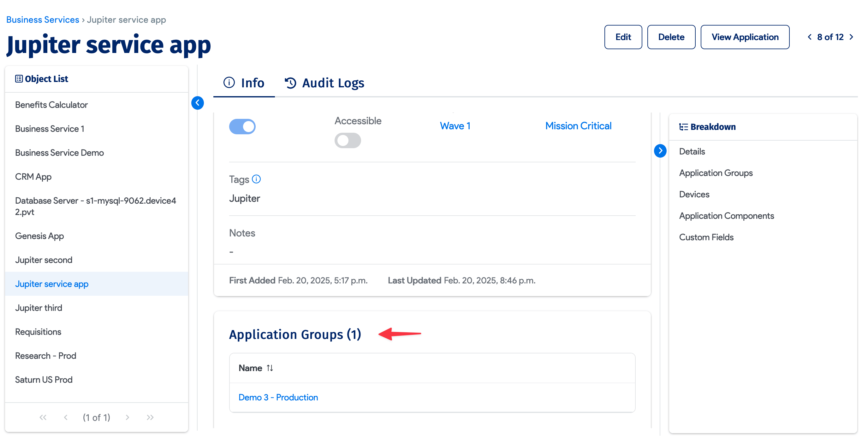This screenshot has width=868, height=442.
Task: Select Application Groups in the Breakdown menu
Action: (x=716, y=173)
